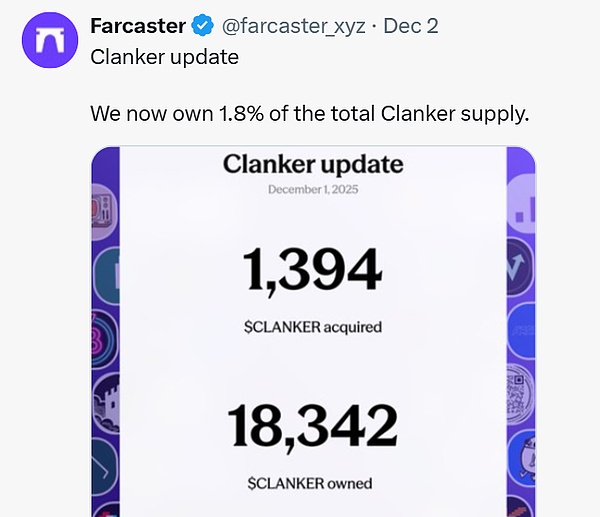This screenshot has width=600, height=517.
Task: Open the @farcaster_xyz handle link
Action: pyautogui.click(x=281, y=26)
